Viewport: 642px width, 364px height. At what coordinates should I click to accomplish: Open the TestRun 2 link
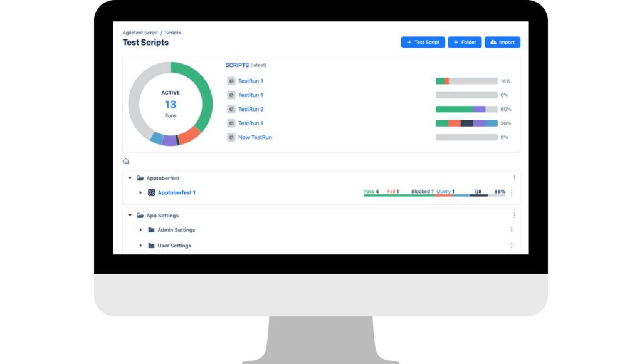point(250,109)
